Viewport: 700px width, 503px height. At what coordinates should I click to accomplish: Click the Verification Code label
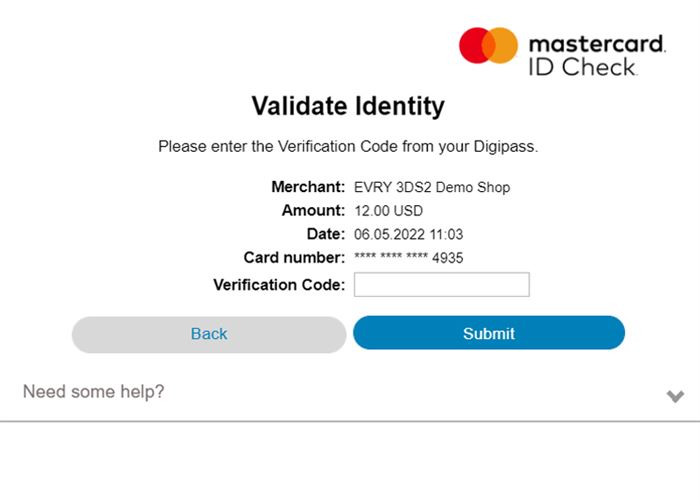[279, 285]
